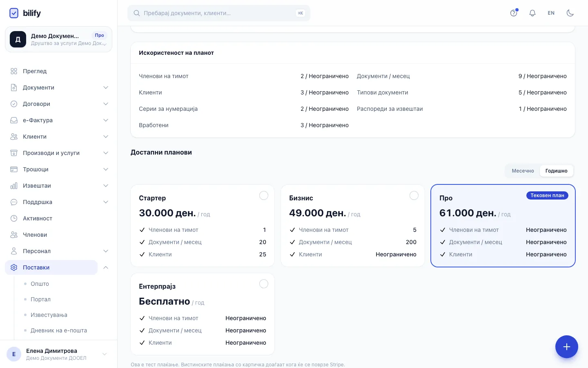Screen dimensions: 588x368
Task: Open the Демо Документи company switcher
Action: [58, 39]
